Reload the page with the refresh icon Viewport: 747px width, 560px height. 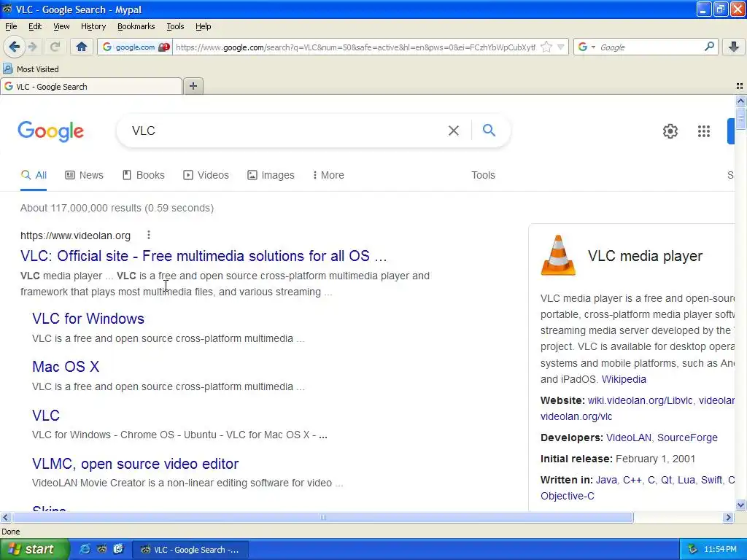tap(55, 47)
